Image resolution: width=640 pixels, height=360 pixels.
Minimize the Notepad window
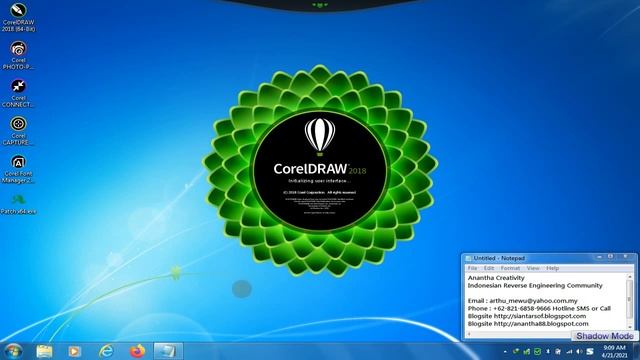click(x=599, y=257)
